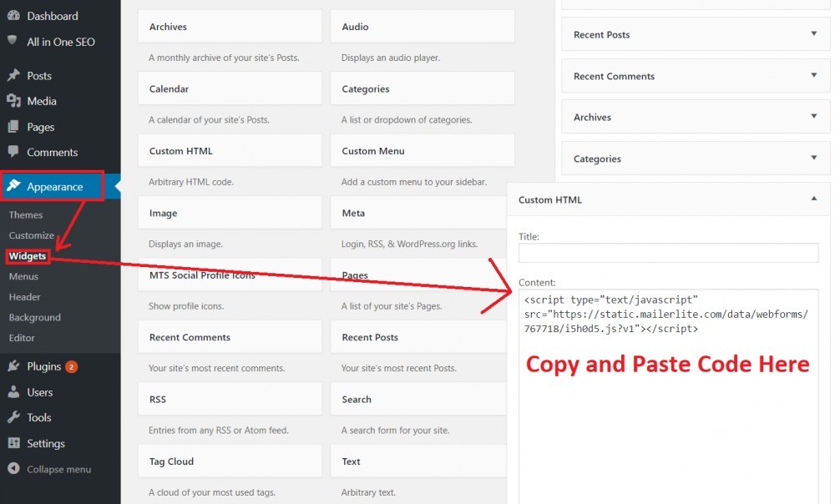The image size is (835, 504).
Task: Open Themes under Appearance
Action: pos(26,215)
